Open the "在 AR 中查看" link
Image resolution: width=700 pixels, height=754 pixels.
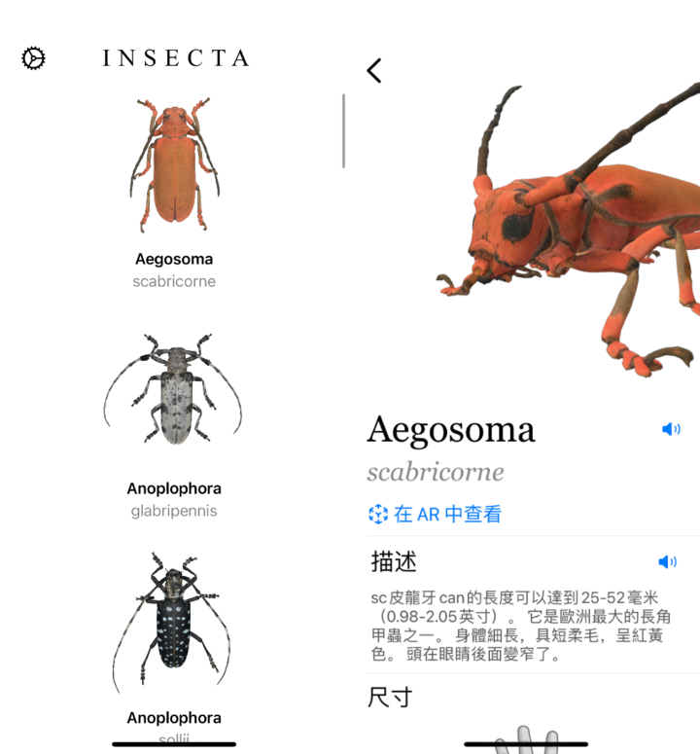(x=436, y=514)
